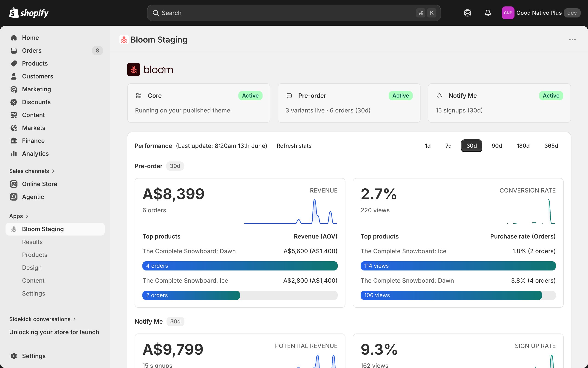Click the GNP store avatar

click(x=508, y=13)
